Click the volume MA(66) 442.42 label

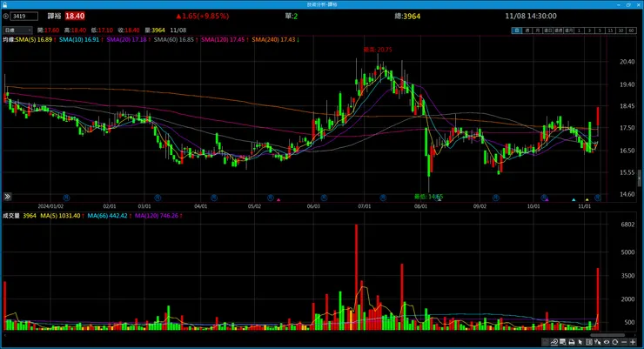click(x=110, y=216)
